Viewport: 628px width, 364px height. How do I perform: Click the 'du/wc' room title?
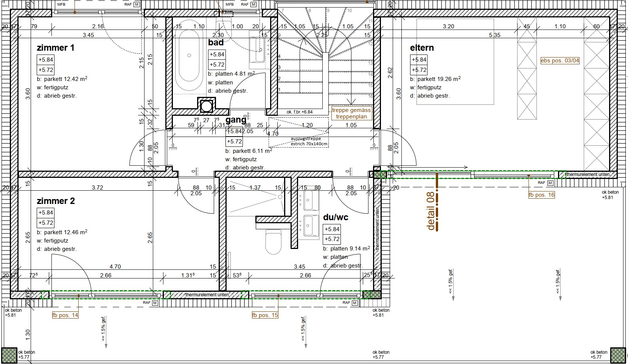pos(336,217)
